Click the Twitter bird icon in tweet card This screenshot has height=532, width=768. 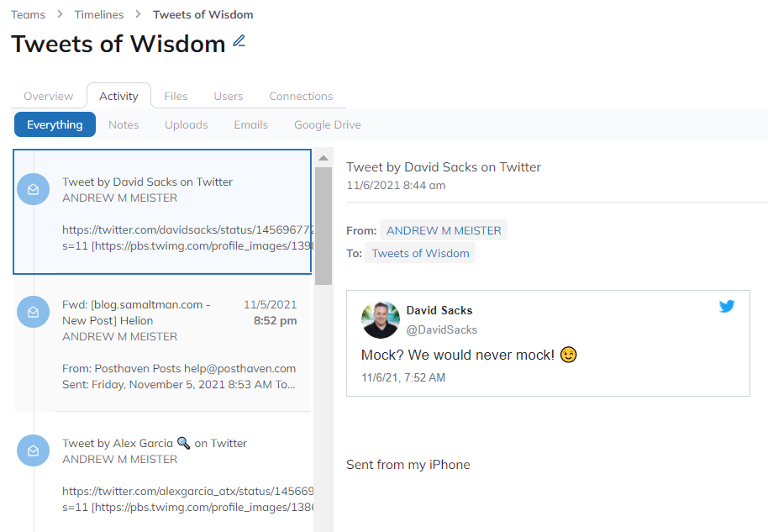pos(727,306)
